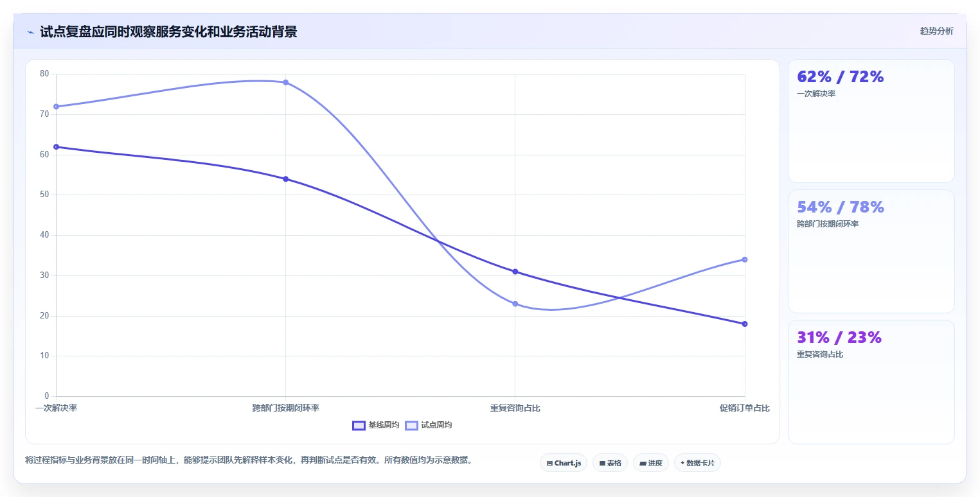Viewport: 980px width, 497px height.
Task: Click the 促销订单占比 x-axis label
Action: [x=745, y=408]
